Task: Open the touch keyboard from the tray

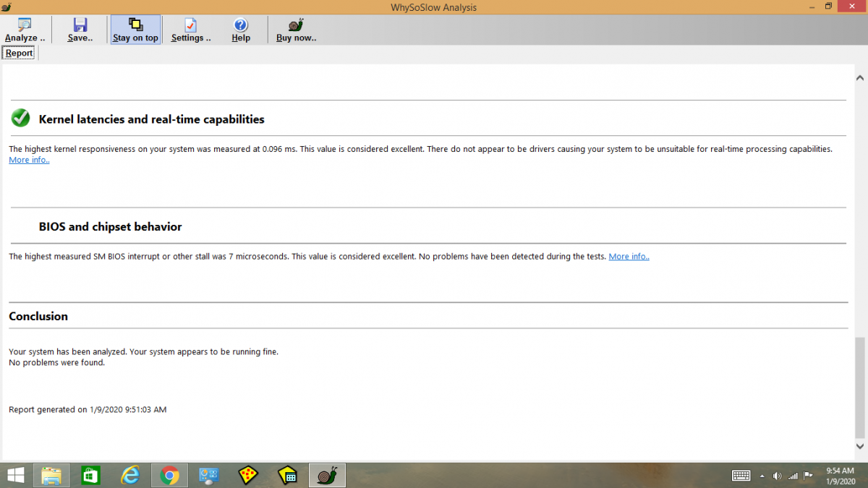Action: [741, 476]
